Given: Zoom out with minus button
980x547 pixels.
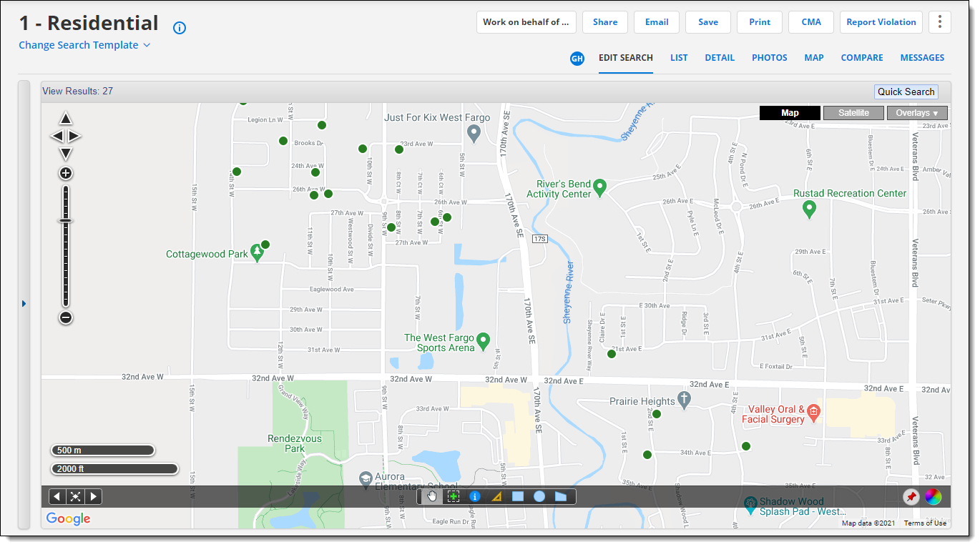Looking at the screenshot, I should 66,317.
